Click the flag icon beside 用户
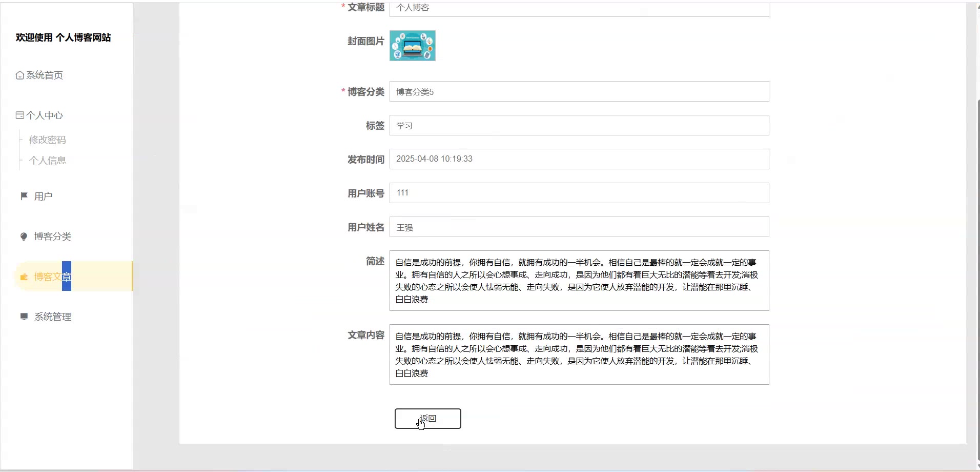 24,196
